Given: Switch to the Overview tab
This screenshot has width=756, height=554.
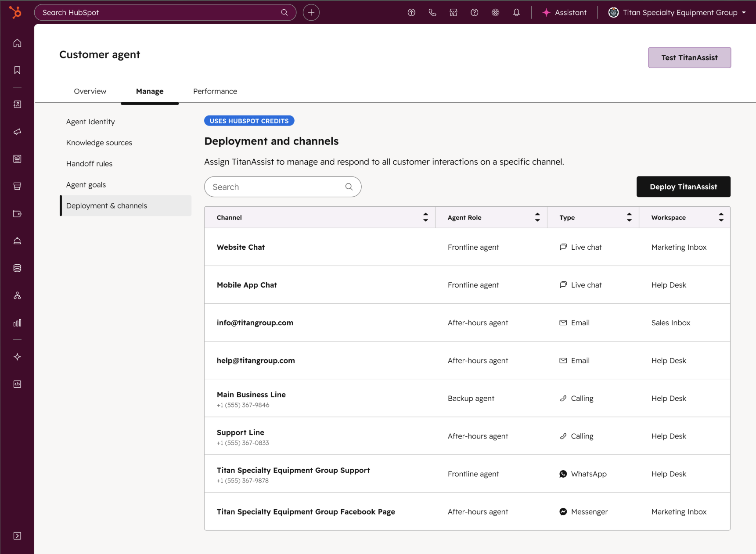Looking at the screenshot, I should (90, 91).
